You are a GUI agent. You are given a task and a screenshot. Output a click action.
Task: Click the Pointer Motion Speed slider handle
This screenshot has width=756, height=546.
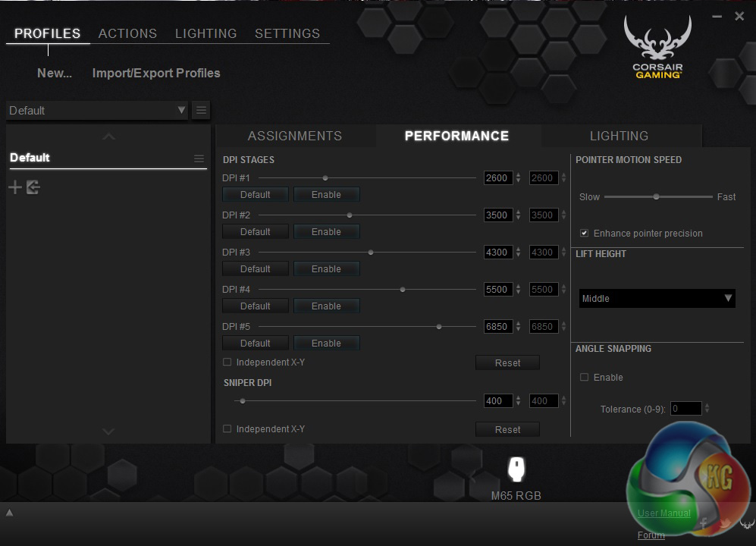click(x=656, y=197)
